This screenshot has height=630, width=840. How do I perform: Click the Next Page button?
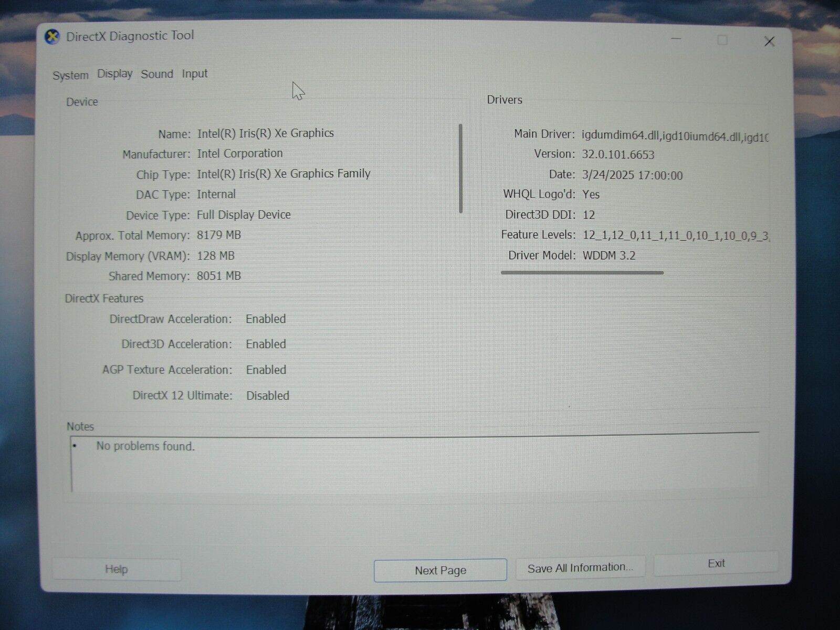[x=440, y=570]
